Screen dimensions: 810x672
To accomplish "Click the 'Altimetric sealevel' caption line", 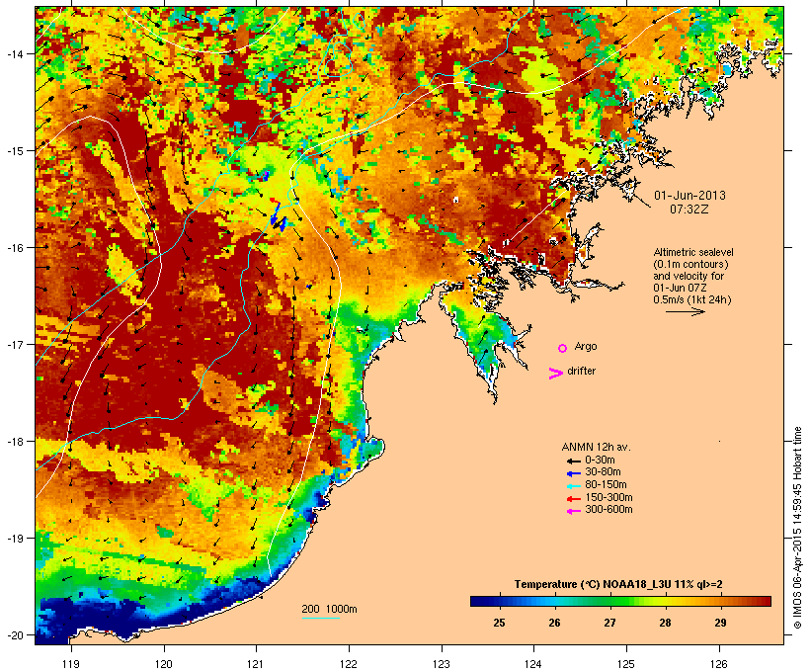I will point(693,252).
